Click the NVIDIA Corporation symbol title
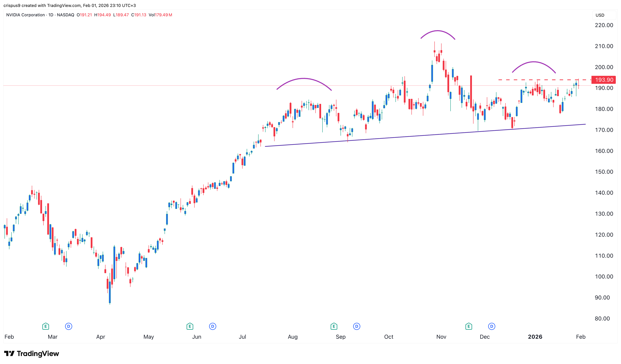This screenshot has width=621, height=364. [25, 15]
